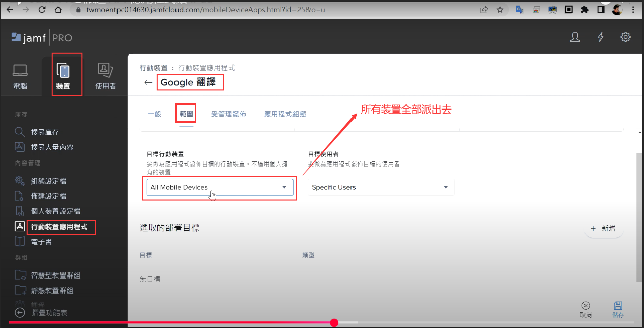Screen dimensions: 644x328
Task: Open the Jamf account user icon
Action: 575,37
